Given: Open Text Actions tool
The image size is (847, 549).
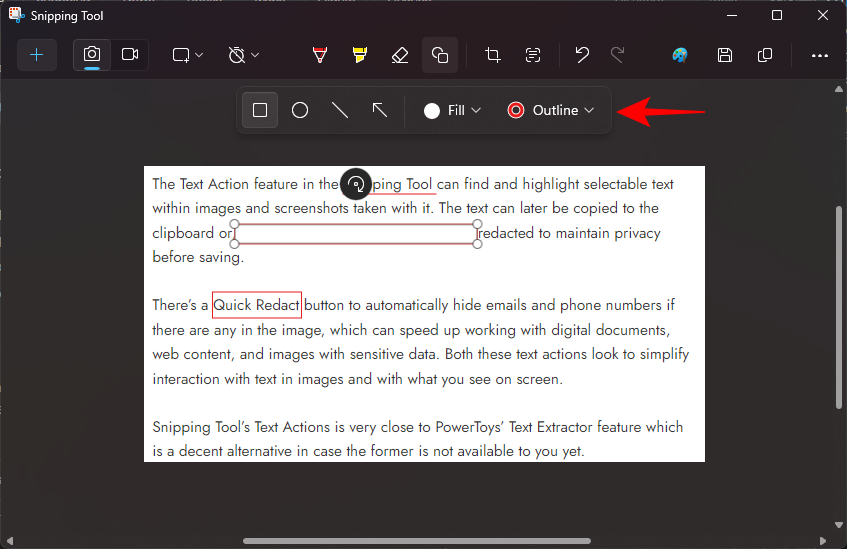Looking at the screenshot, I should 533,55.
